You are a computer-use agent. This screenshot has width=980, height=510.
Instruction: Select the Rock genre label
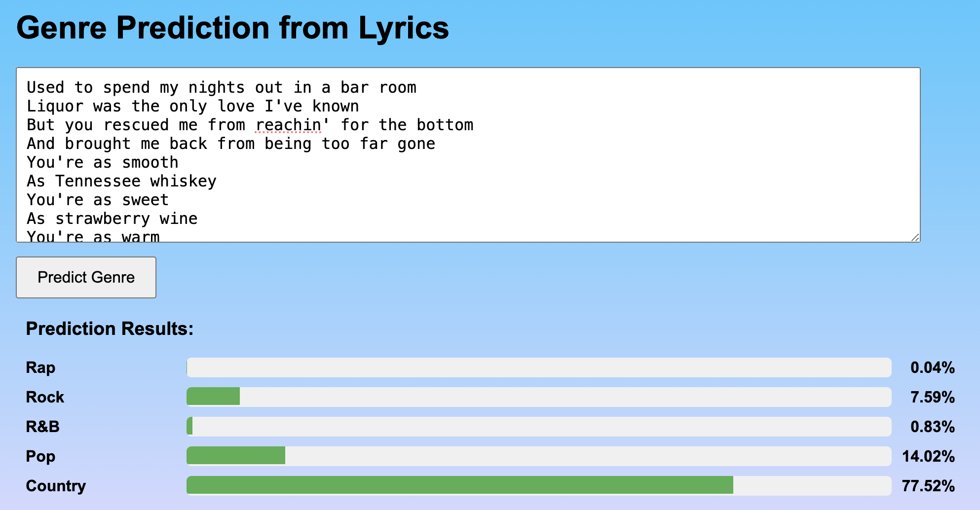(x=45, y=397)
